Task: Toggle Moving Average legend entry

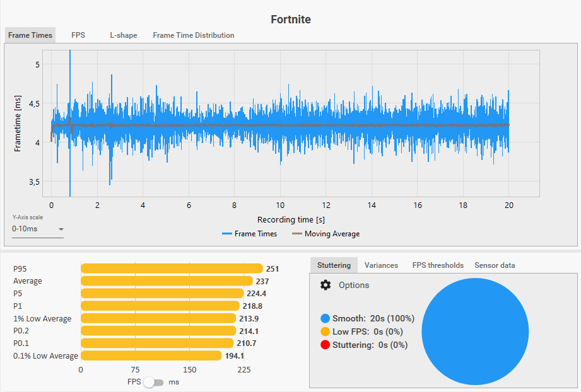Action: (x=326, y=234)
